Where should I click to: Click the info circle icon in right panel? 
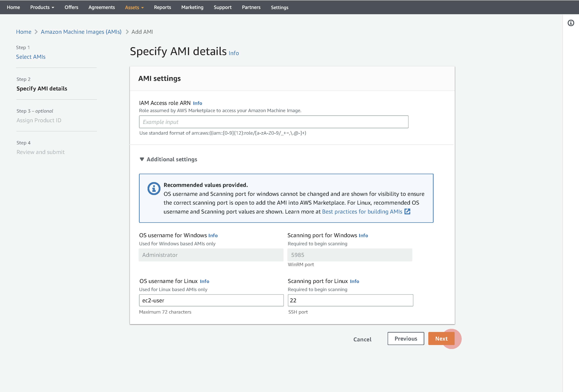571,23
